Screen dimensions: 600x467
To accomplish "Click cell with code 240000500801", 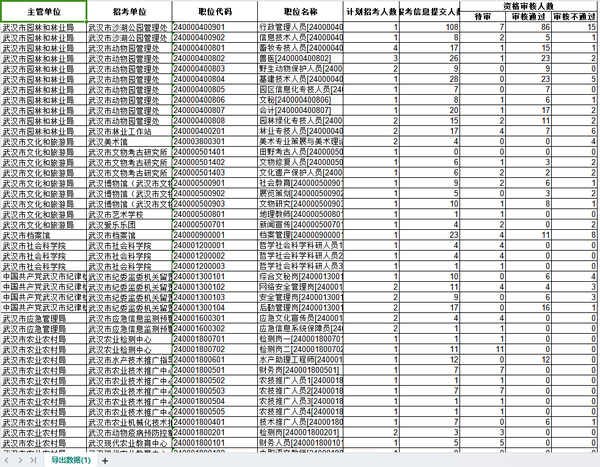I will pos(215,214).
